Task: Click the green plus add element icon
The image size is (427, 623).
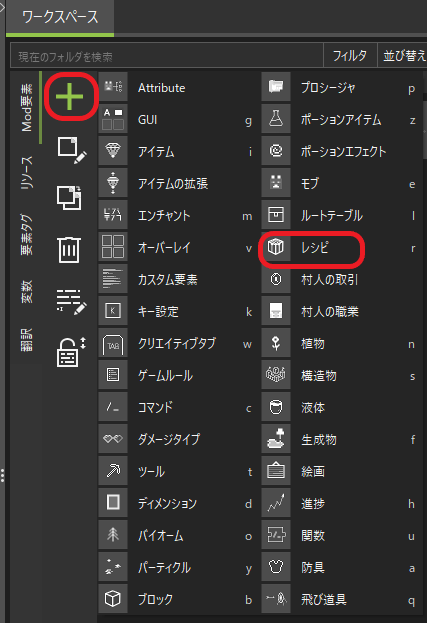Action: click(70, 97)
